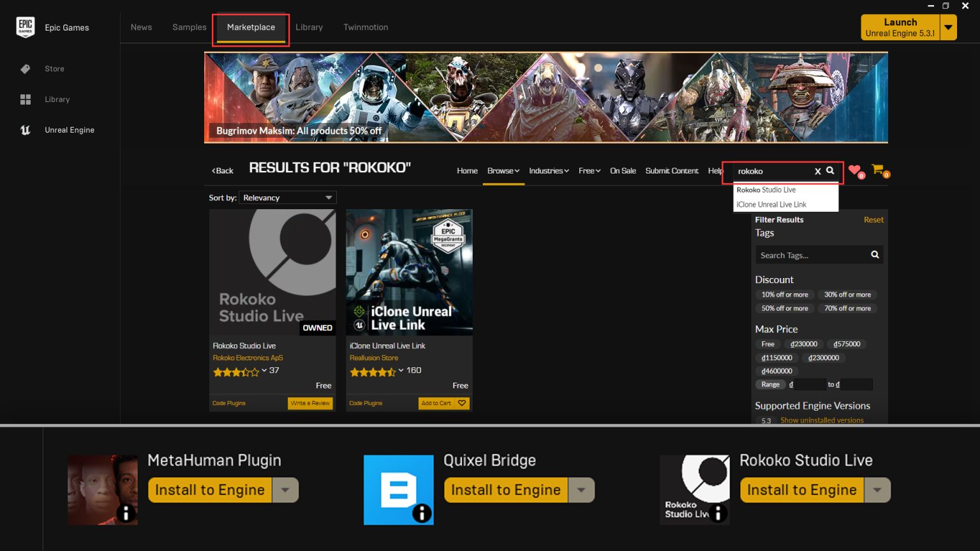Screen dimensions: 980x551
Task: Switch to the Marketplace tab
Action: tap(251, 27)
